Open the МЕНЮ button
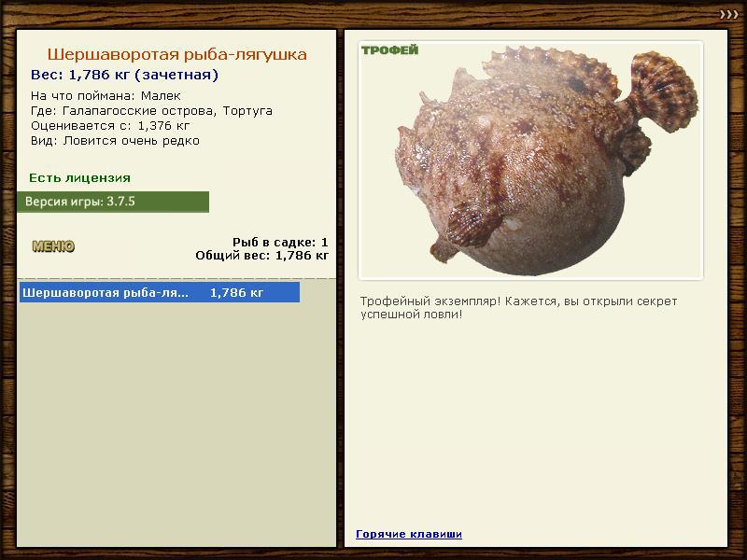Image resolution: width=747 pixels, height=560 pixels. [53, 246]
